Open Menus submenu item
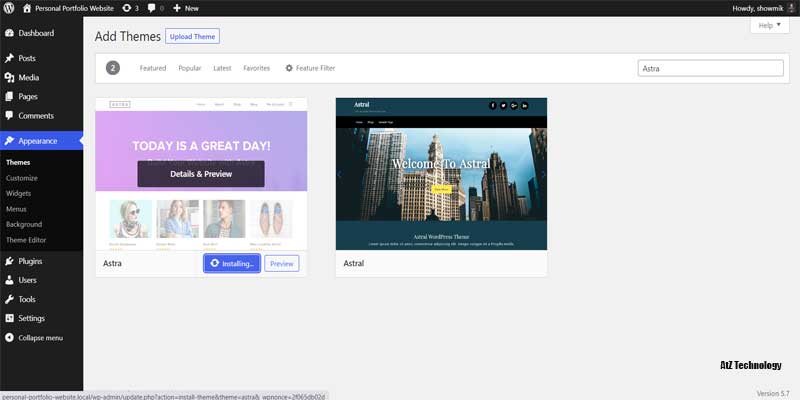Image resolution: width=800 pixels, height=400 pixels. (16, 209)
